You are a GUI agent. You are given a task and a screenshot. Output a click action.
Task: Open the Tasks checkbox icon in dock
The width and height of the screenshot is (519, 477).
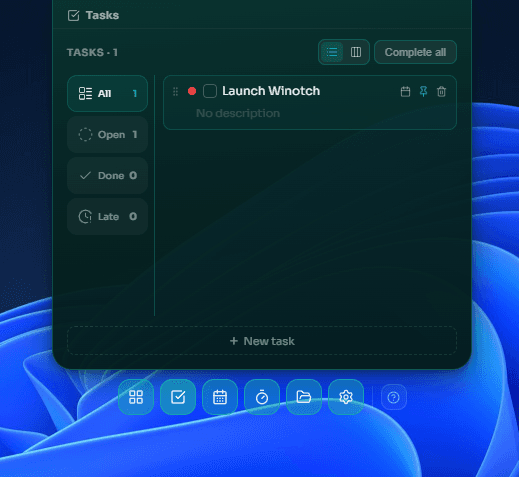click(x=178, y=397)
